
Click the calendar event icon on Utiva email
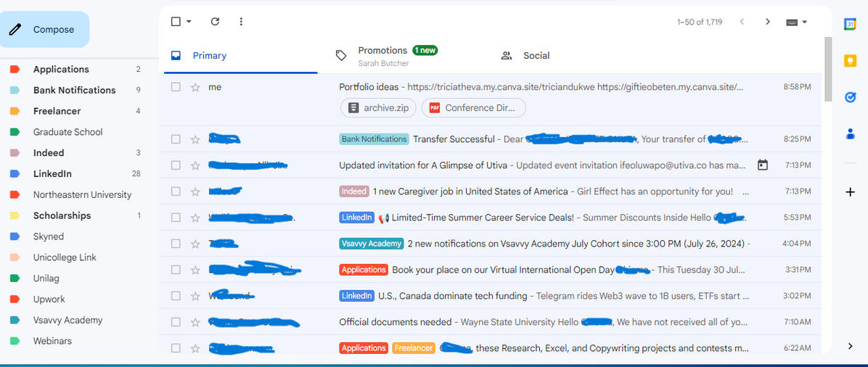click(x=763, y=165)
